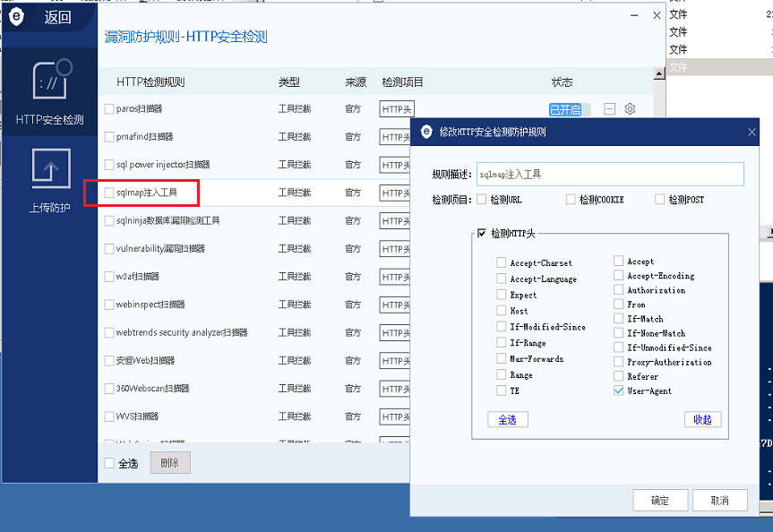
Task: Check the w3af扫描器 checkbox
Action: point(109,277)
